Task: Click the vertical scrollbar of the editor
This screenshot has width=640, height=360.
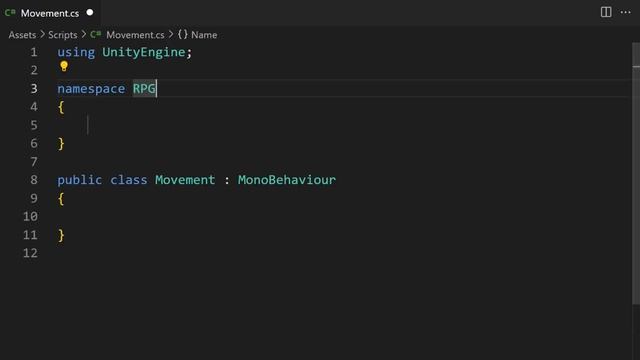Action: click(x=636, y=173)
